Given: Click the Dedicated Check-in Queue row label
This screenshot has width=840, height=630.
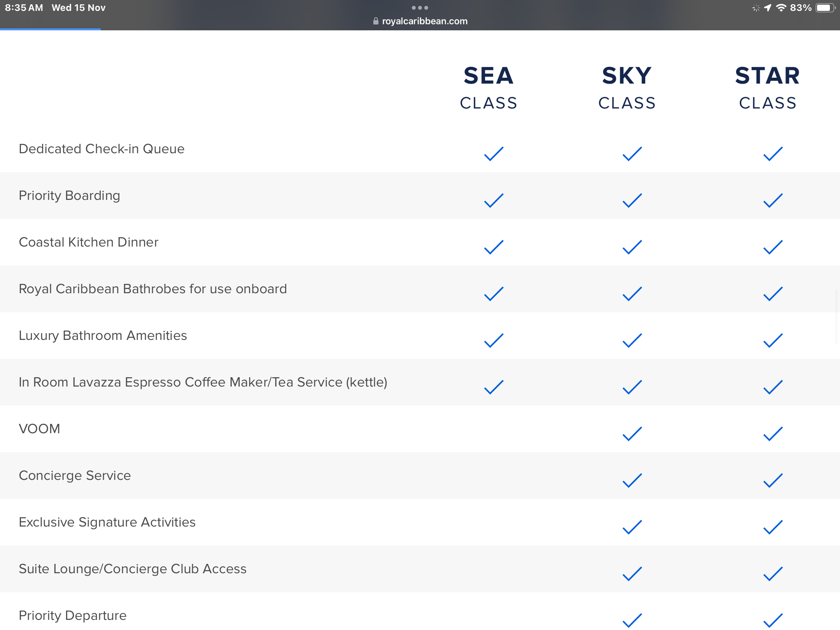Looking at the screenshot, I should coord(101,149).
